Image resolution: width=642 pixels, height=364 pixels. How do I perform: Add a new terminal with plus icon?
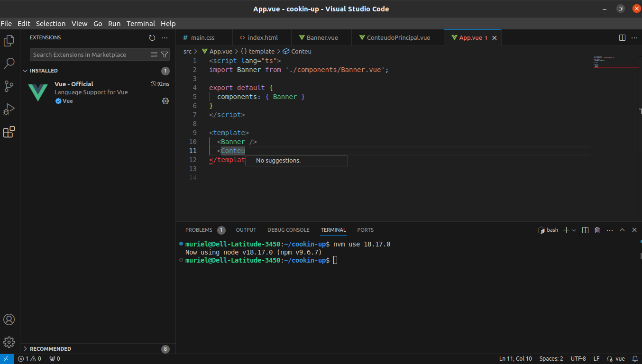[x=566, y=230]
